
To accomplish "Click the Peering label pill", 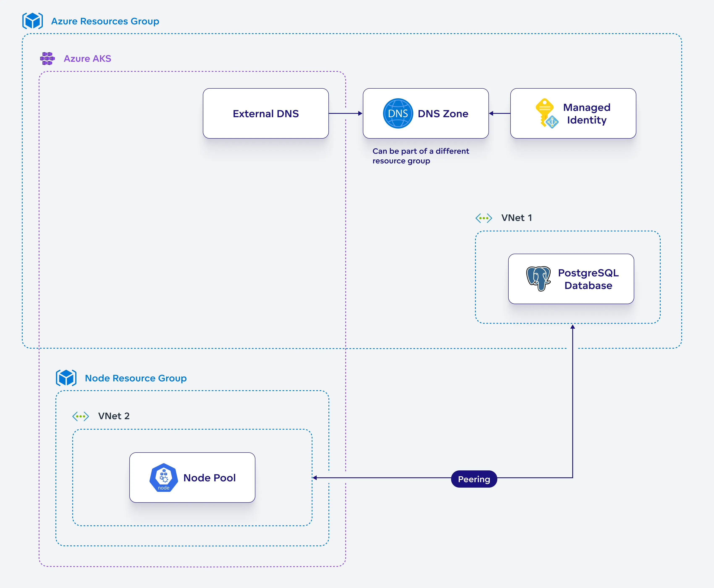I will (x=474, y=479).
